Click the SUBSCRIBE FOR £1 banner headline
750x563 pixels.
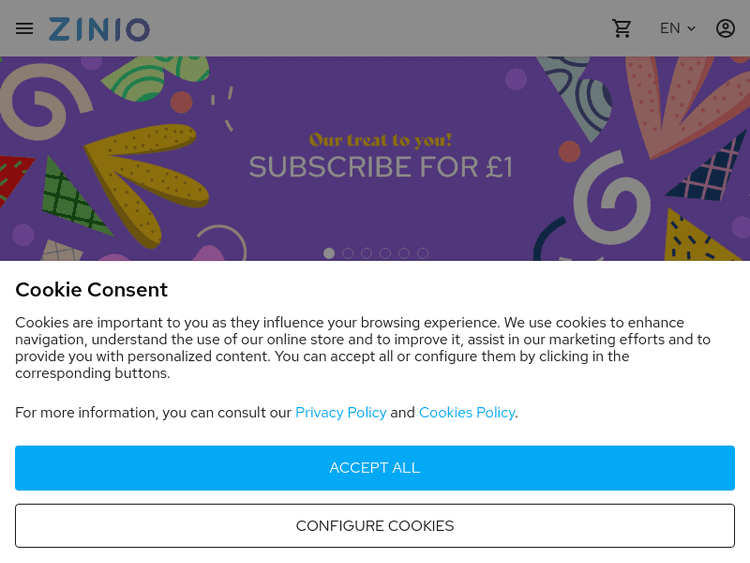point(380,167)
